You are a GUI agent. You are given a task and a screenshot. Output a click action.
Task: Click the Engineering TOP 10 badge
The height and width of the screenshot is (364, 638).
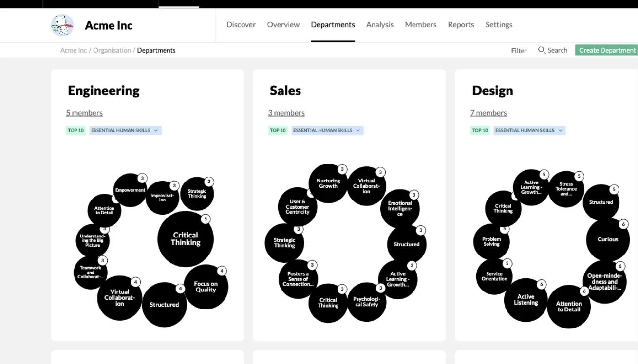click(x=75, y=130)
